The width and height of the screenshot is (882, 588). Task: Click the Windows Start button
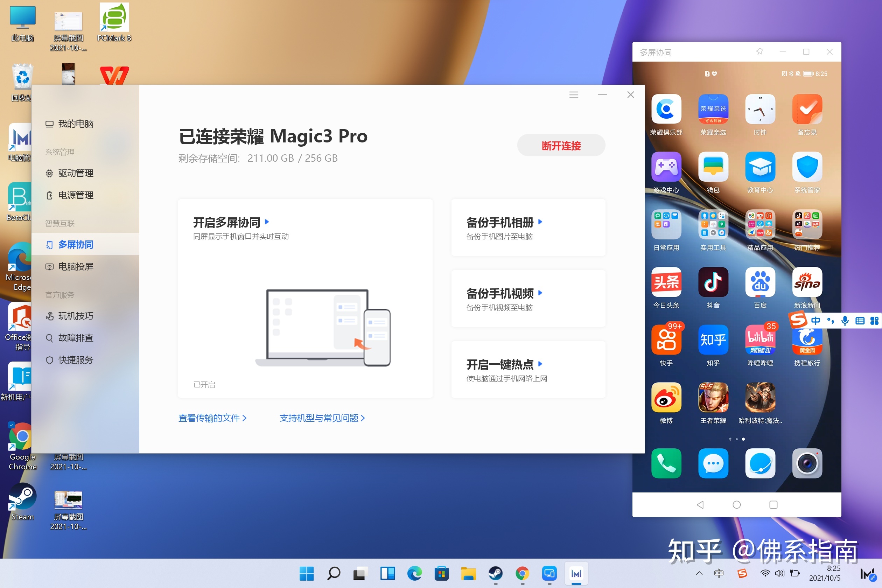coord(306,573)
